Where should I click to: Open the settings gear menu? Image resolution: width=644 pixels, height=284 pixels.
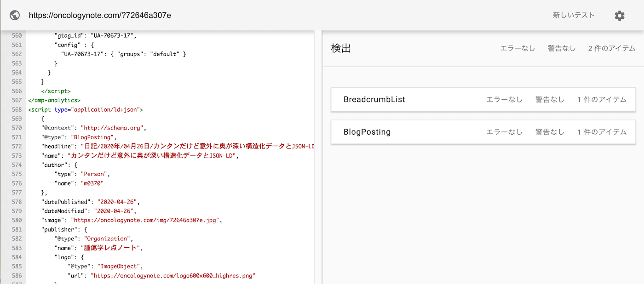(620, 15)
